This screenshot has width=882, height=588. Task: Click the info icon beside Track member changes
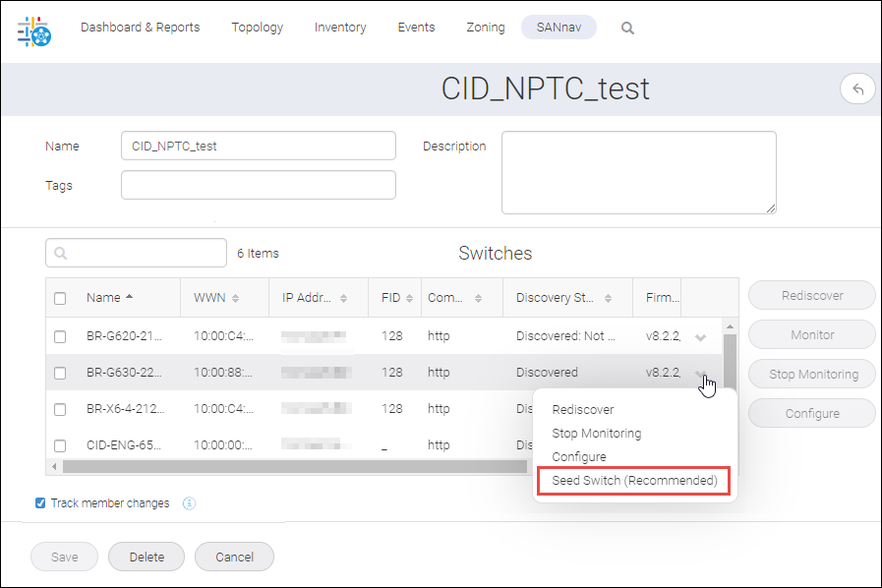tap(188, 502)
